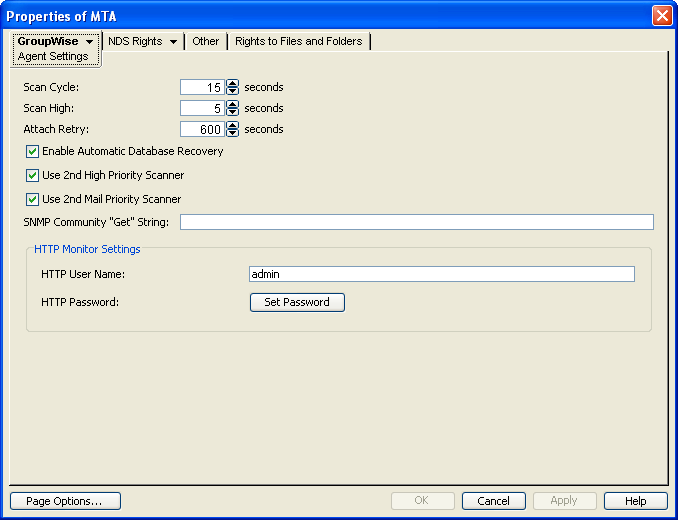The width and height of the screenshot is (678, 520).
Task: Open Help for this page
Action: point(636,501)
